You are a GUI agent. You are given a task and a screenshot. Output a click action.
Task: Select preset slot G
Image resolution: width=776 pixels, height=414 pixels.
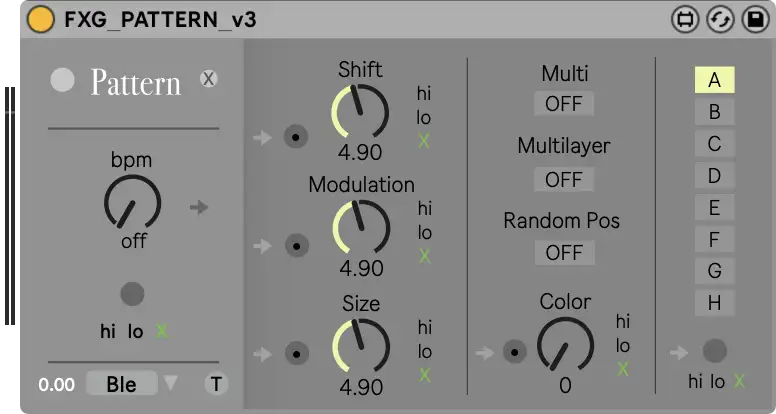pos(715,271)
